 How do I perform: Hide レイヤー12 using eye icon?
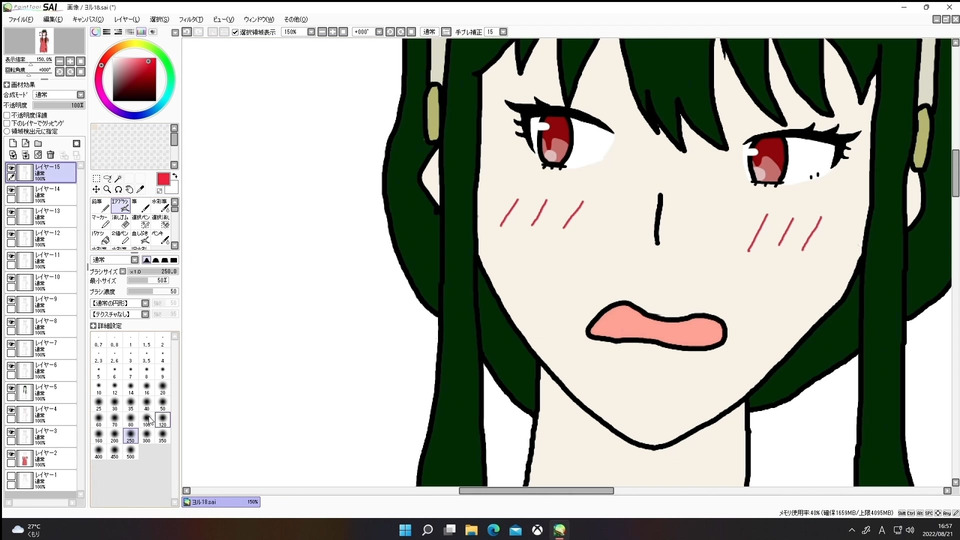tap(11, 234)
